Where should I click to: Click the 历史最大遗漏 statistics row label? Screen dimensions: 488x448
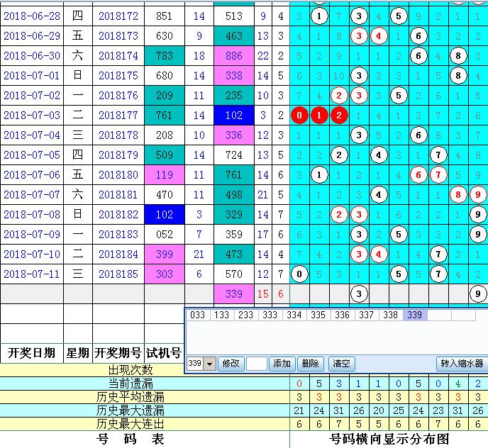pos(130,410)
